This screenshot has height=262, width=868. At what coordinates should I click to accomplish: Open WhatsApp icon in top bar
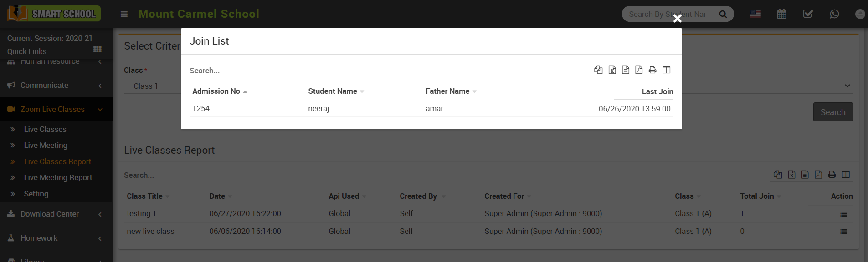834,14
